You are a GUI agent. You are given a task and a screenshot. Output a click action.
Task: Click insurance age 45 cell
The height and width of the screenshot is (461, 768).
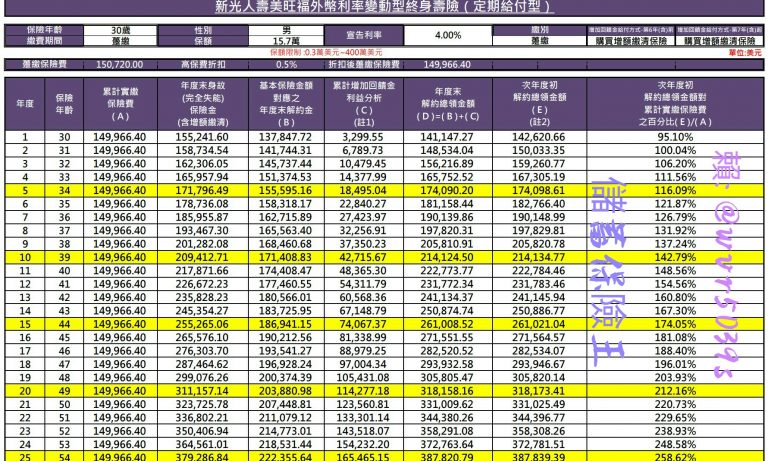64,338
